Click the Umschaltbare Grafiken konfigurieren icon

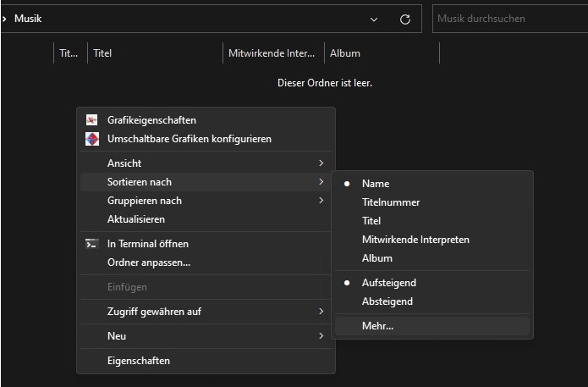point(92,139)
